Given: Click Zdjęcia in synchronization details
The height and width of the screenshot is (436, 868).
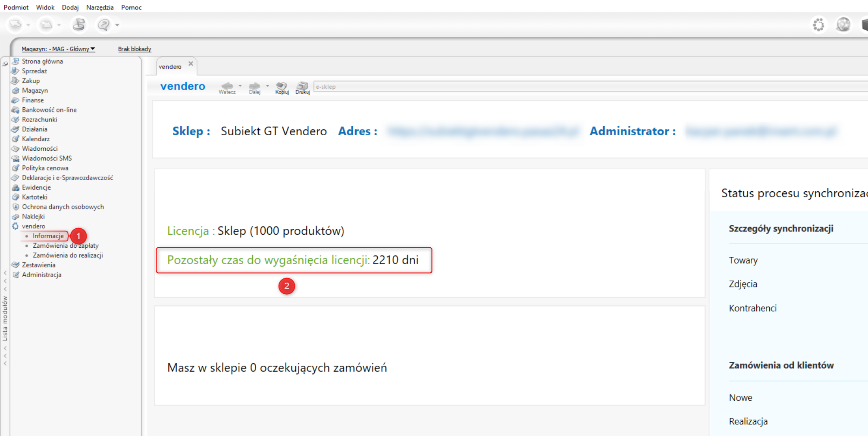Looking at the screenshot, I should click(743, 284).
